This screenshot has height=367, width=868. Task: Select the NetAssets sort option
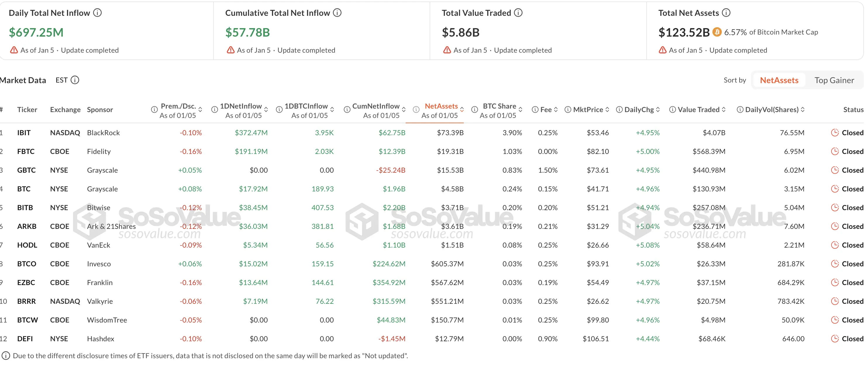[779, 80]
